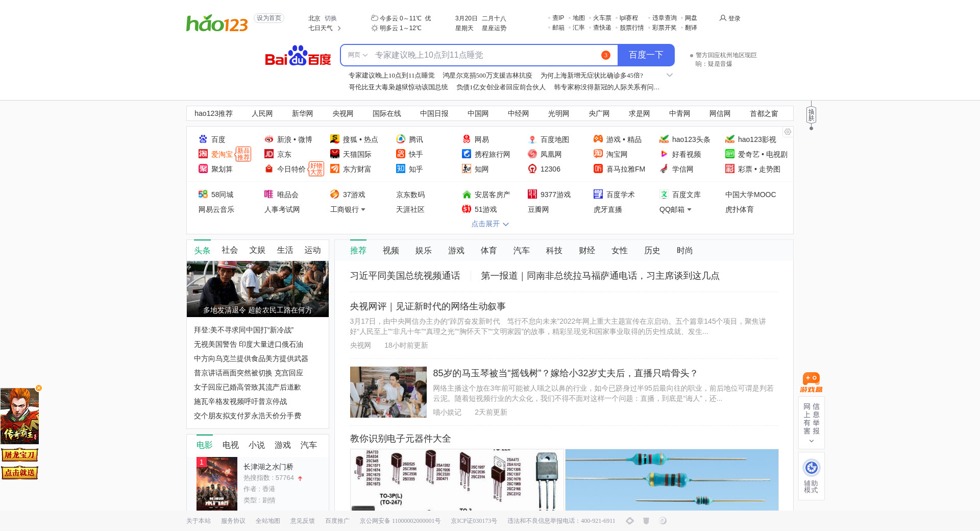Click the 意见反馈 footer link
Image resolution: width=980 pixels, height=531 pixels.
point(303,521)
